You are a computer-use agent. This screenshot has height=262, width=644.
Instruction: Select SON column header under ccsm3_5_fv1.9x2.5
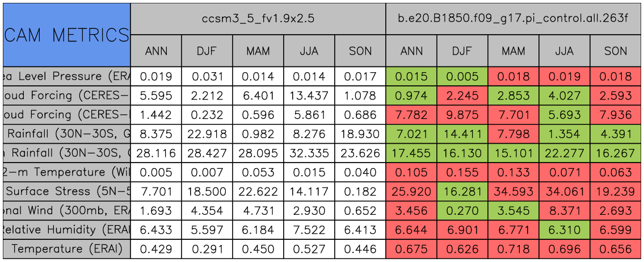tap(360, 51)
